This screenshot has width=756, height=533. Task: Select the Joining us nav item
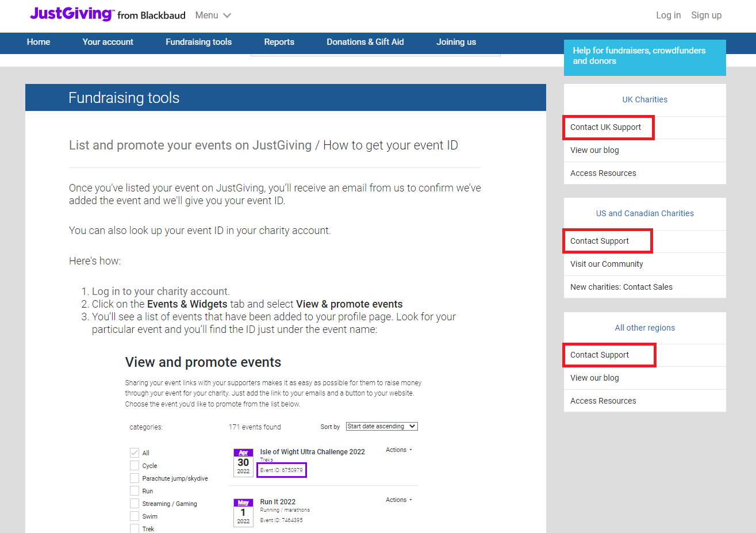pyautogui.click(x=456, y=42)
